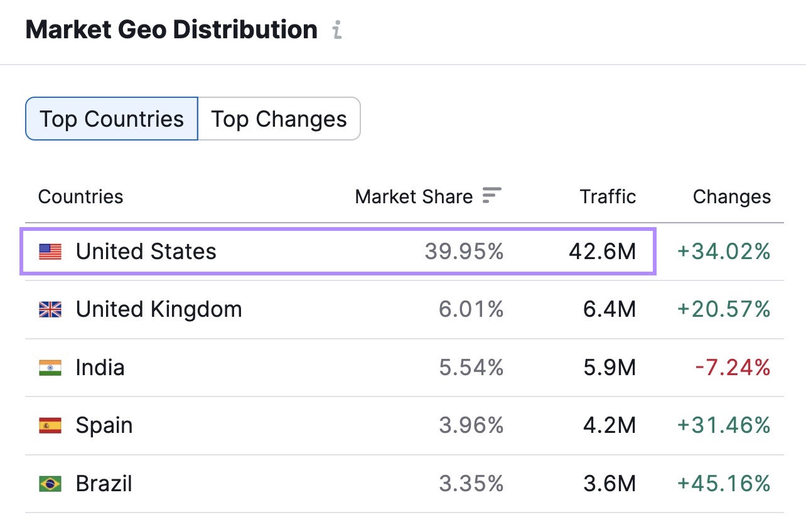Screen dimensions: 806x532
Task: Click the Traffic column header
Action: (x=608, y=196)
